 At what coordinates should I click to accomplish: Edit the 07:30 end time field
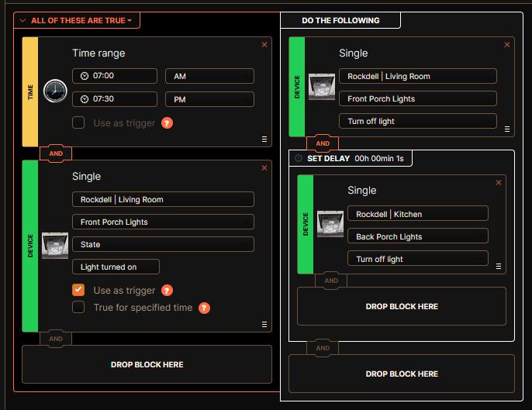(x=115, y=99)
